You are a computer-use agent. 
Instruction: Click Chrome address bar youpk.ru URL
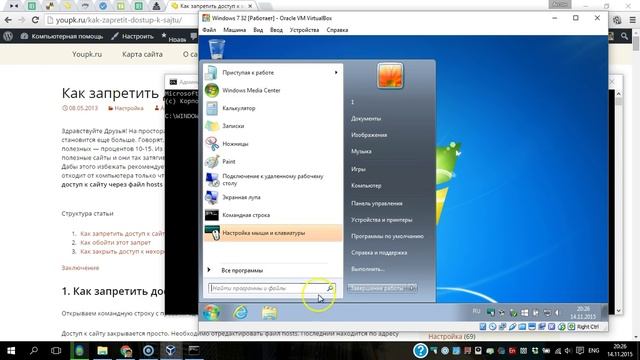click(119, 20)
